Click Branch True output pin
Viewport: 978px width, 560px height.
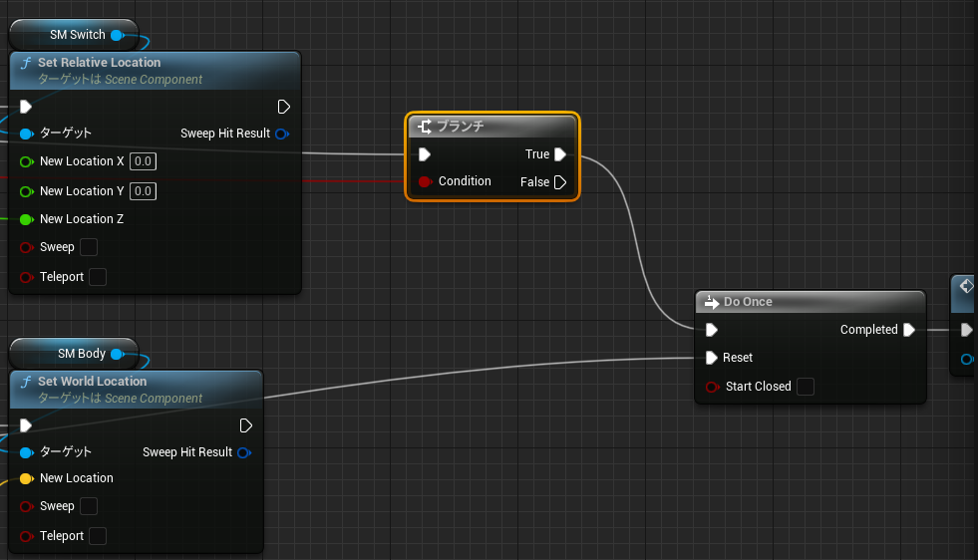(x=560, y=154)
